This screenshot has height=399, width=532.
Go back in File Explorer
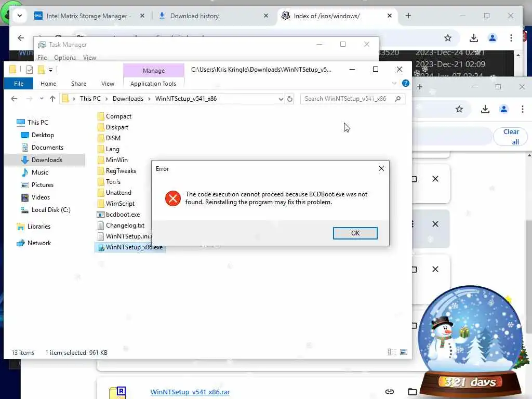point(14,99)
